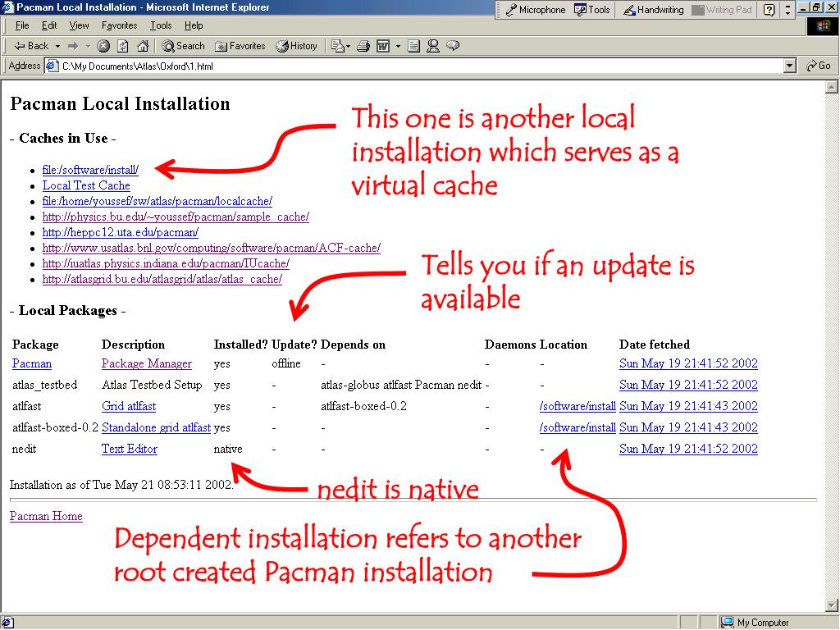Open date fetched link in atlas_testbed row
The width and height of the screenshot is (840, 630).
click(x=688, y=385)
